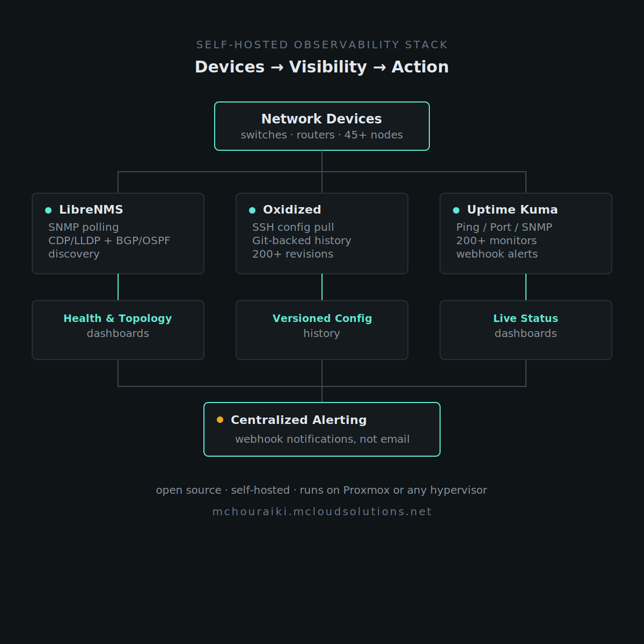Click the Oxidized heading
Screen dimensions: 644x644
(292, 210)
